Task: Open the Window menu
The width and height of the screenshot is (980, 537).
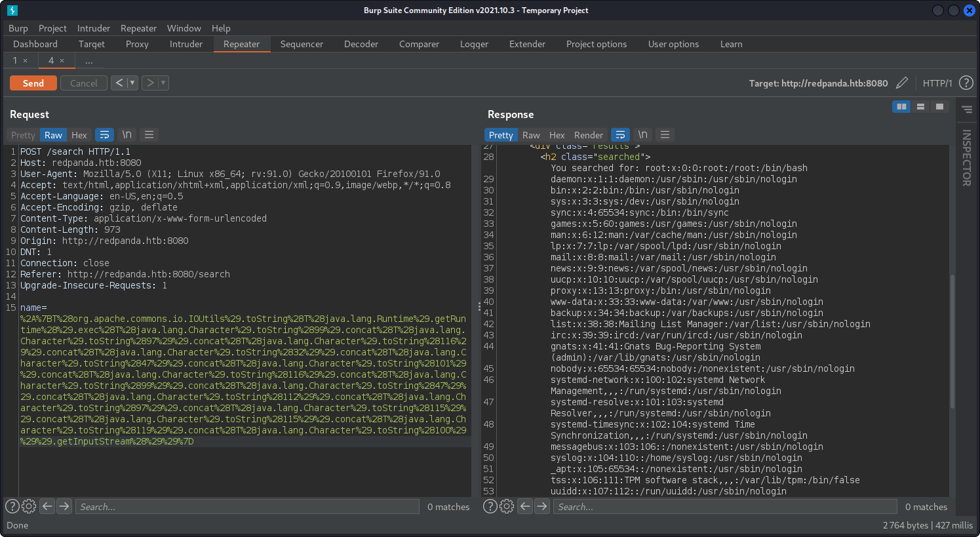Action: 184,28
